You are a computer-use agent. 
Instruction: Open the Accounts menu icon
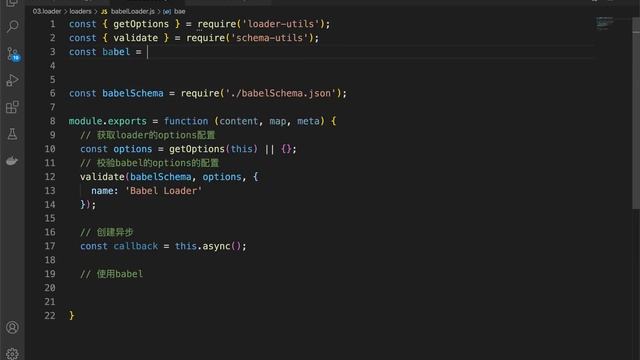12,327
